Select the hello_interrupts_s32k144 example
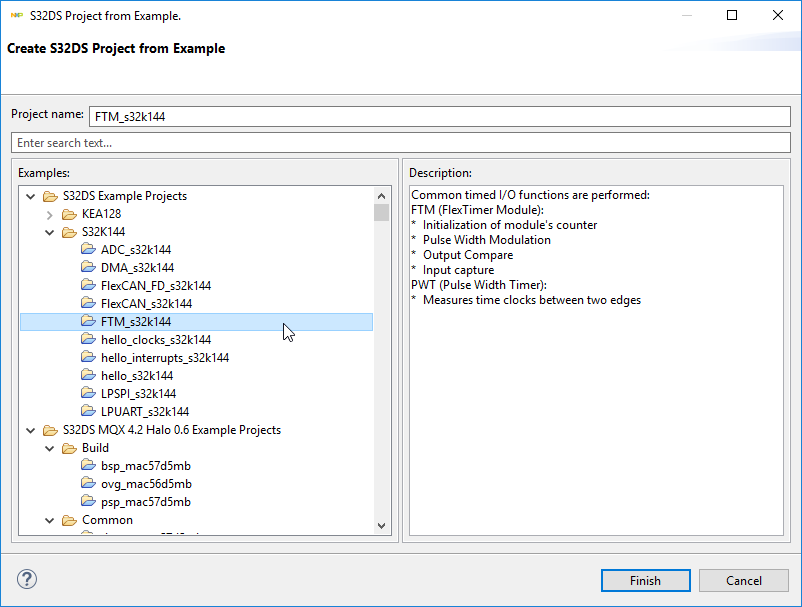 click(x=165, y=358)
